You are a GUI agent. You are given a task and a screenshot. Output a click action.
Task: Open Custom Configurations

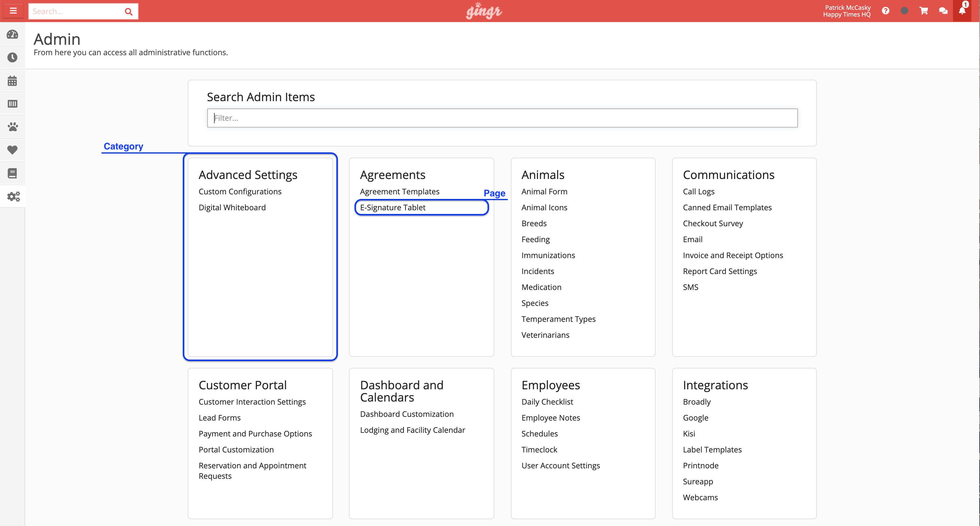pos(240,192)
